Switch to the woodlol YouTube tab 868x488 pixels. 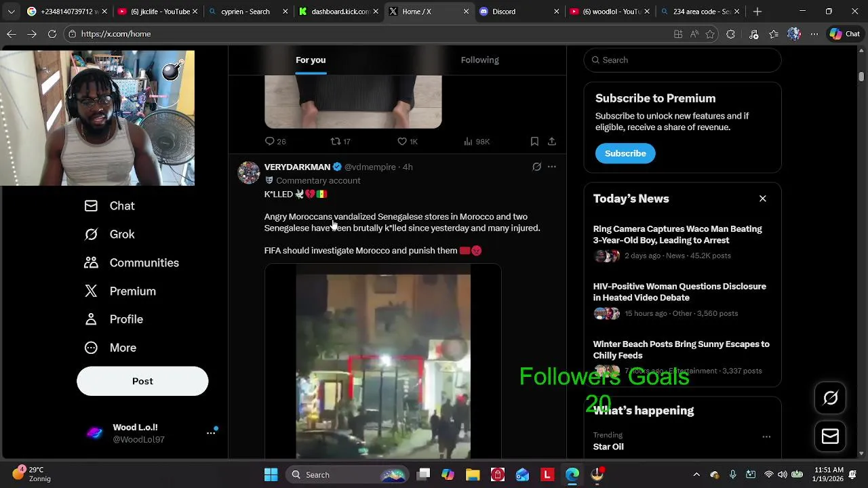pos(609,12)
